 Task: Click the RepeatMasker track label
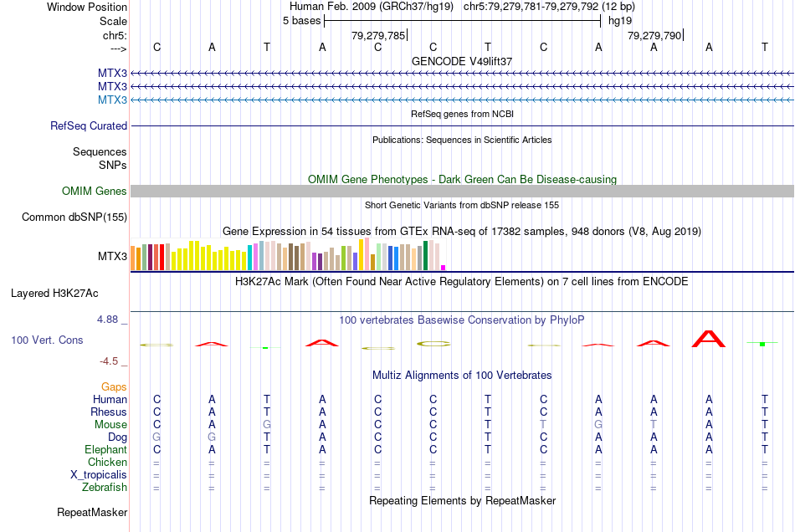point(92,513)
